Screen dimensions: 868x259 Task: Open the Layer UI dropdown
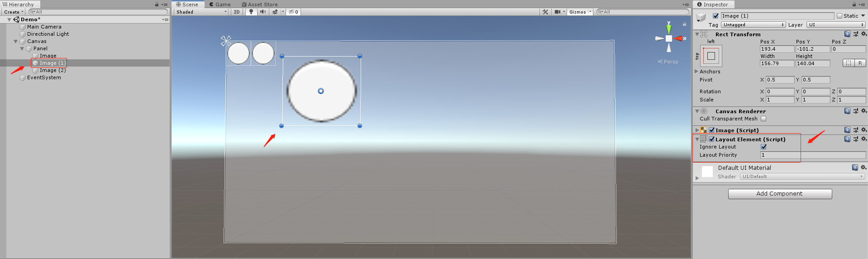click(836, 25)
